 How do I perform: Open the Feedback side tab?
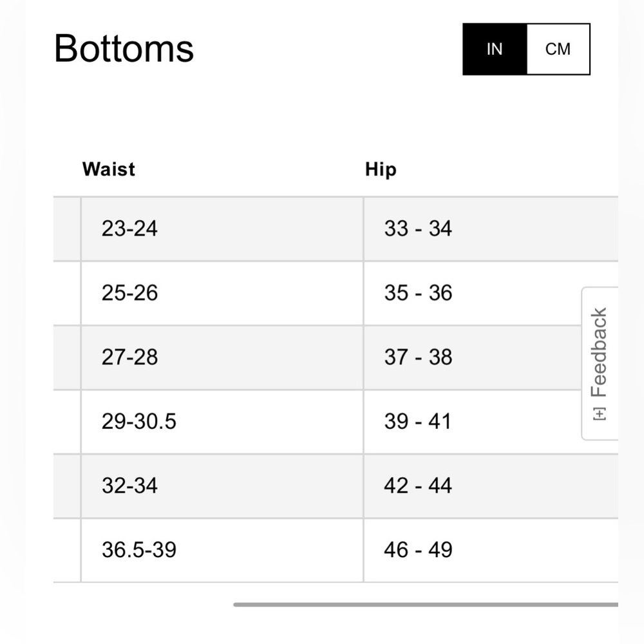600,353
